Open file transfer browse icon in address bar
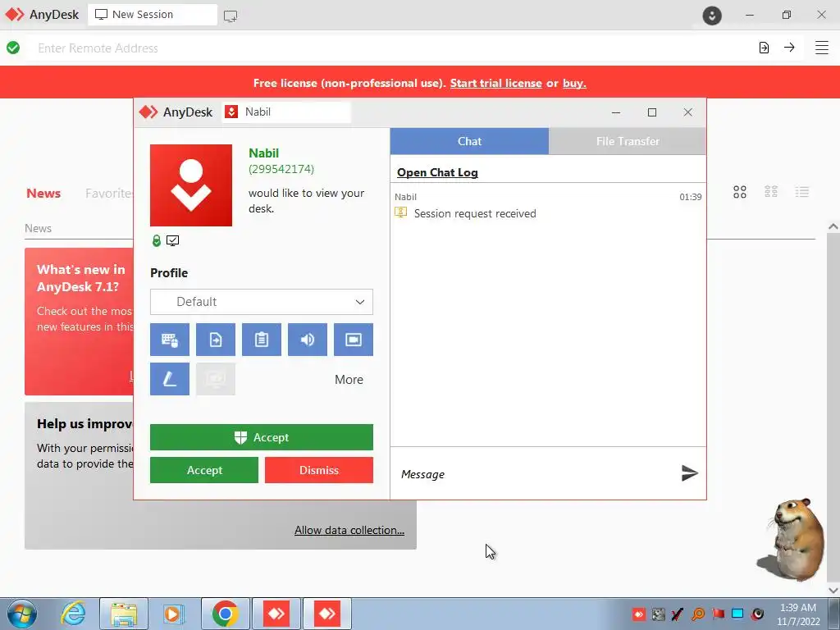840x630 pixels. tap(764, 48)
